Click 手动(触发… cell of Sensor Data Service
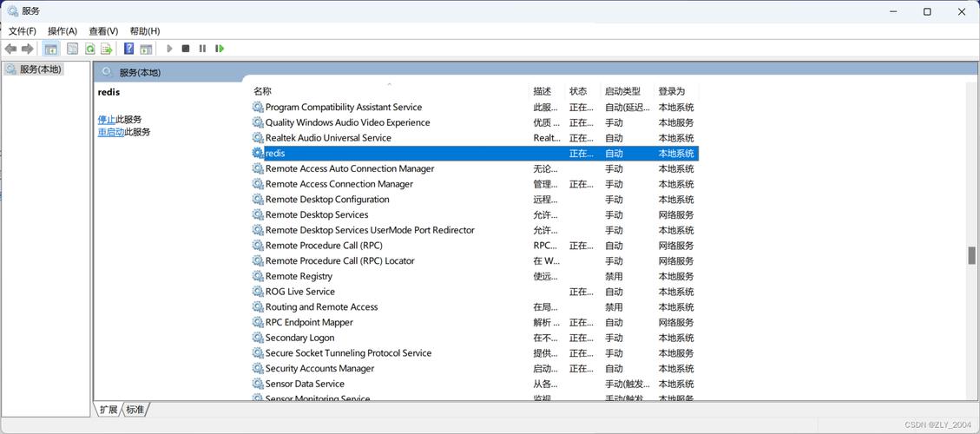The image size is (980, 434). [628, 384]
